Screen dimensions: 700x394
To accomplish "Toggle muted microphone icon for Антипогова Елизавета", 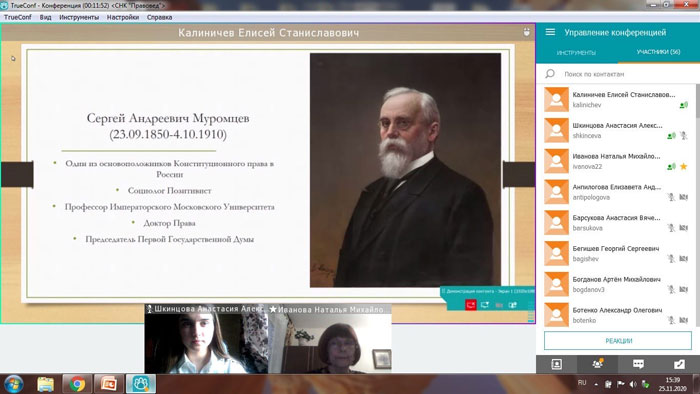I will tap(671, 197).
